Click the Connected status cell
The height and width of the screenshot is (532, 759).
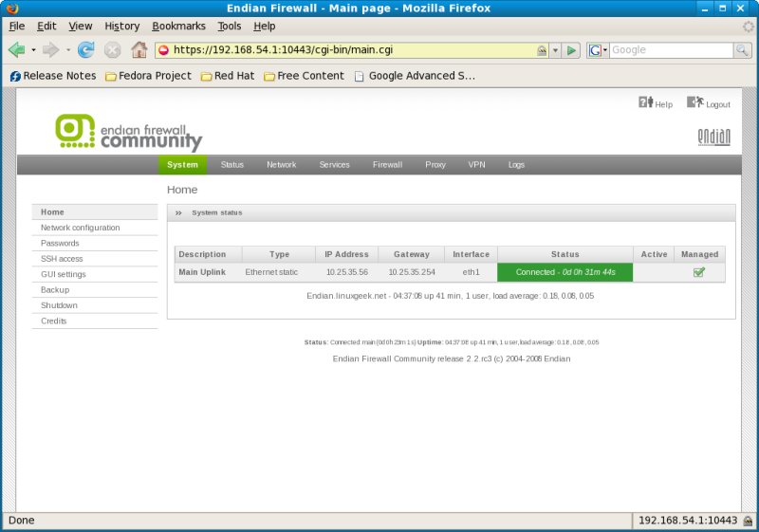pos(565,272)
